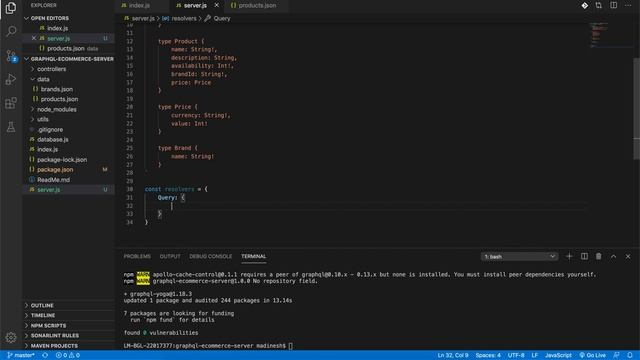The height and width of the screenshot is (360, 640).
Task: Open the Explorer view in activity bar
Action: tap(11, 8)
